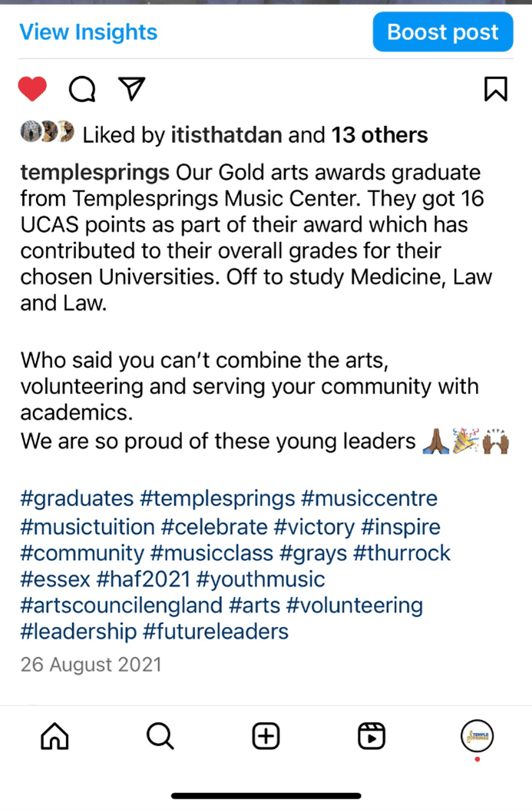The width and height of the screenshot is (532, 809).
Task: Tap the Boost post button
Action: (443, 32)
